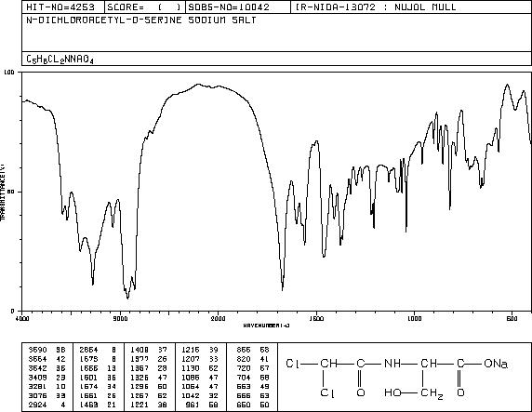Click the IR-NIDA-13072 Nujol Mull label

pyautogui.click(x=376, y=7)
